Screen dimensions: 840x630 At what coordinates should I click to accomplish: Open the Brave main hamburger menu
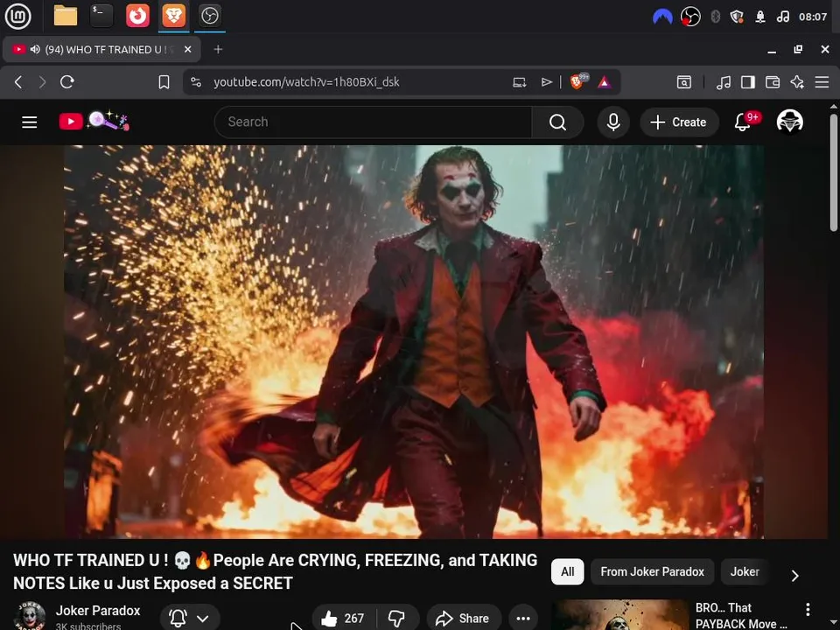pyautogui.click(x=822, y=82)
